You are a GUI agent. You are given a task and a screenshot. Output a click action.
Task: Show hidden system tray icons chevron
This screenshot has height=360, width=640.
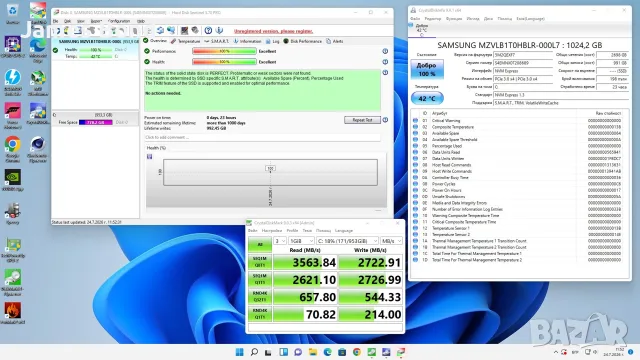556,352
